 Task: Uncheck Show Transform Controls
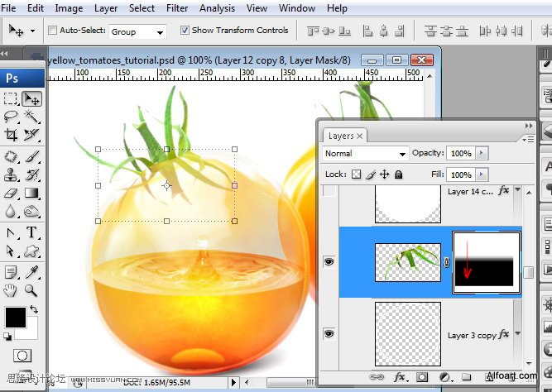click(x=185, y=31)
